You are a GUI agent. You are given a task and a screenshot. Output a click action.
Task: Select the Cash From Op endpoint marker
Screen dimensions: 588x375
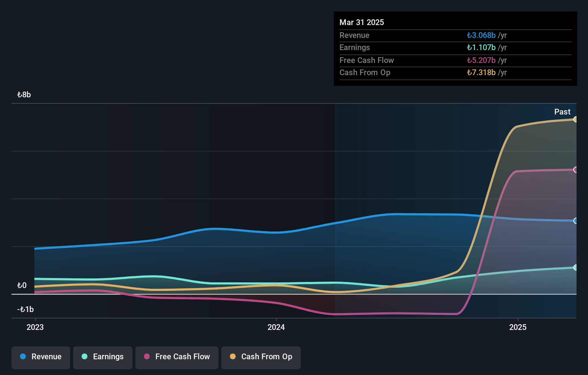pyautogui.click(x=575, y=120)
